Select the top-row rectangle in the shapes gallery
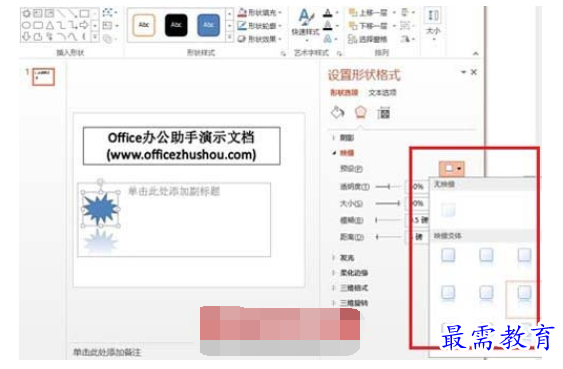The width and height of the screenshot is (563, 369). click(x=84, y=14)
